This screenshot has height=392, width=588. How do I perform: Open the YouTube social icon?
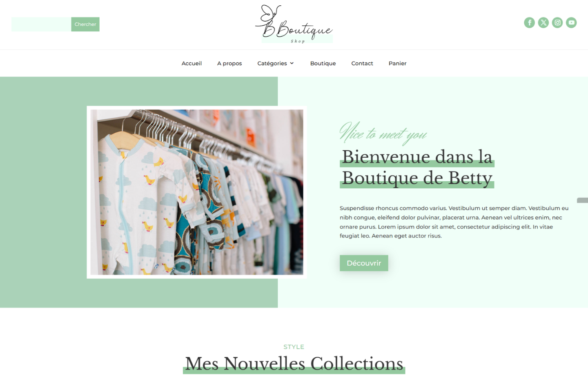click(571, 22)
